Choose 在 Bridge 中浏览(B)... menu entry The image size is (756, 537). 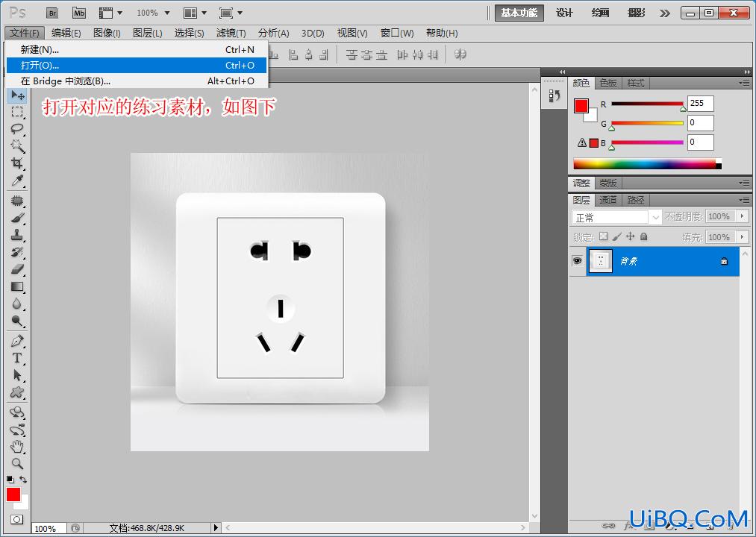(137, 81)
